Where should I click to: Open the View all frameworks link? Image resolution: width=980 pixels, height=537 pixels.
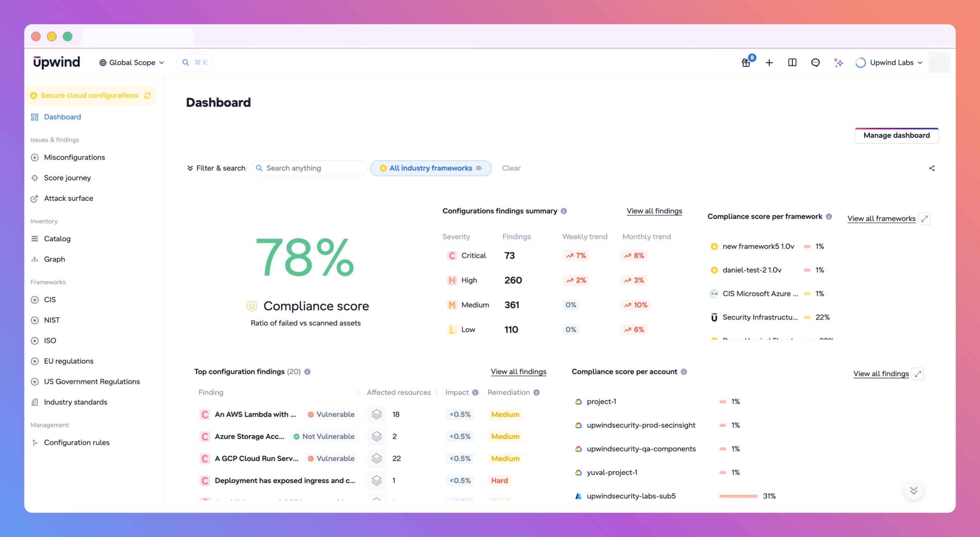click(881, 218)
